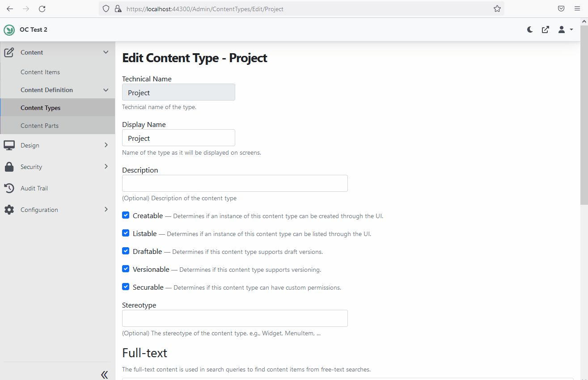This screenshot has height=380, width=588.
Task: Focus the Description input field
Action: point(235,183)
